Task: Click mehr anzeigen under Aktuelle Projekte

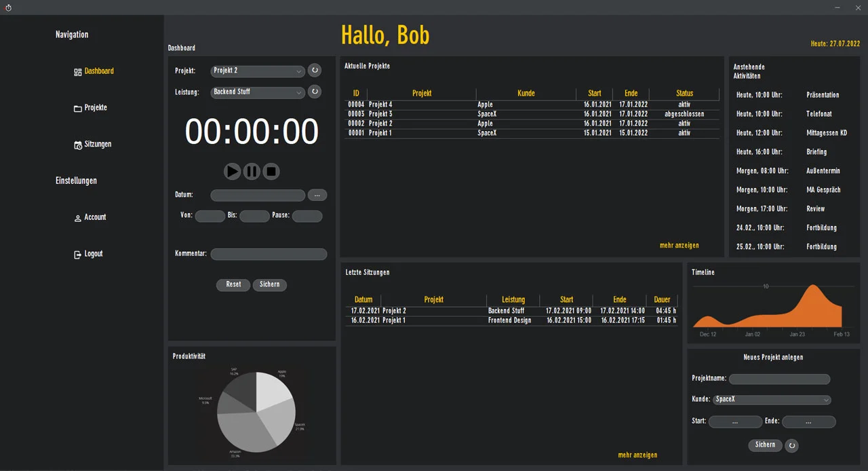Action: click(x=679, y=245)
